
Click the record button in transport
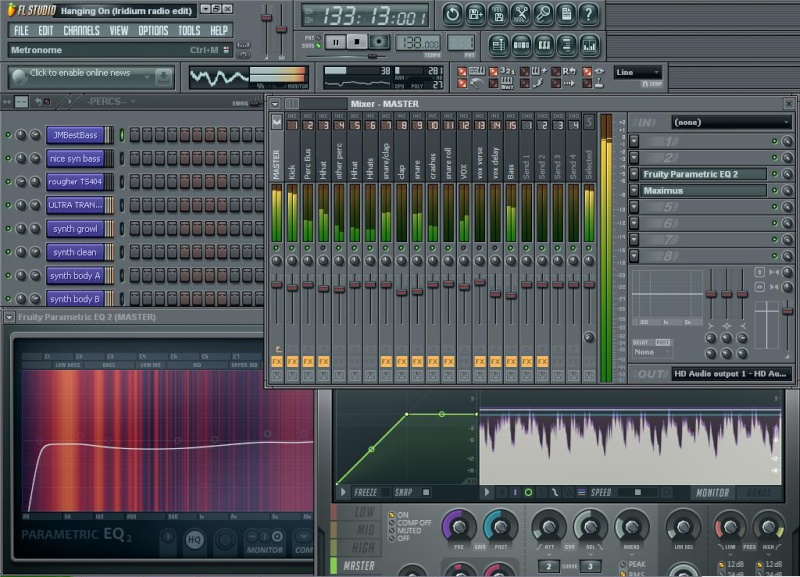379,42
